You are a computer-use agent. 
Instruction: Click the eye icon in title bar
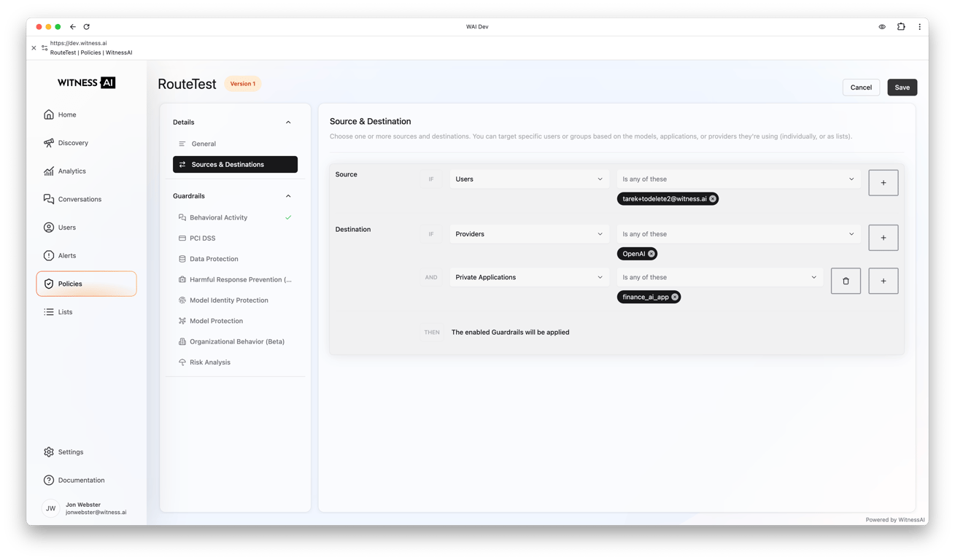[x=882, y=27]
